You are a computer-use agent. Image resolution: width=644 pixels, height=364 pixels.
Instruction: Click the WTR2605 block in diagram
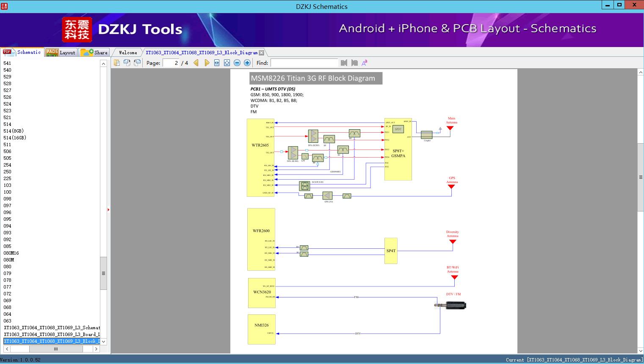pyautogui.click(x=260, y=158)
